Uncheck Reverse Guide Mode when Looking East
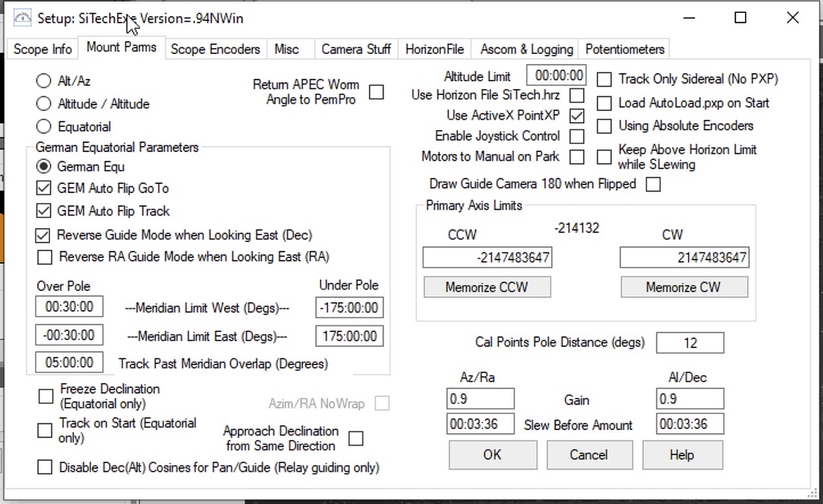Image resolution: width=823 pixels, height=504 pixels. (x=44, y=236)
